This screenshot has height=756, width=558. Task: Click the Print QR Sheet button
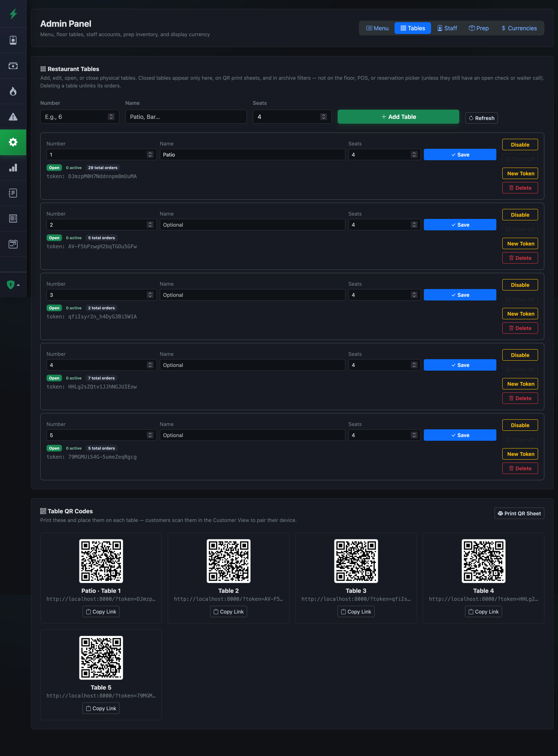pyautogui.click(x=519, y=513)
